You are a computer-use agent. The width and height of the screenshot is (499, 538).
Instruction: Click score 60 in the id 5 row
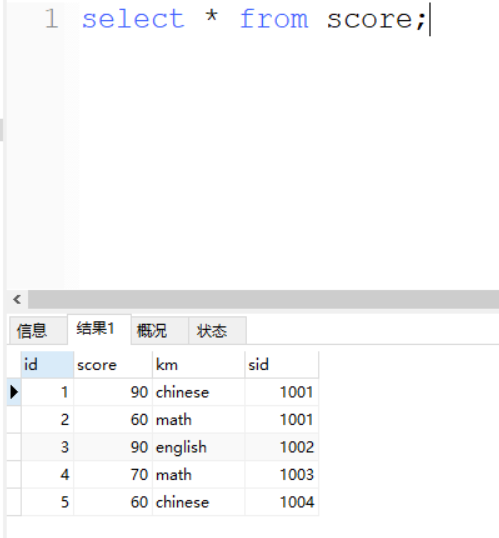(x=113, y=502)
